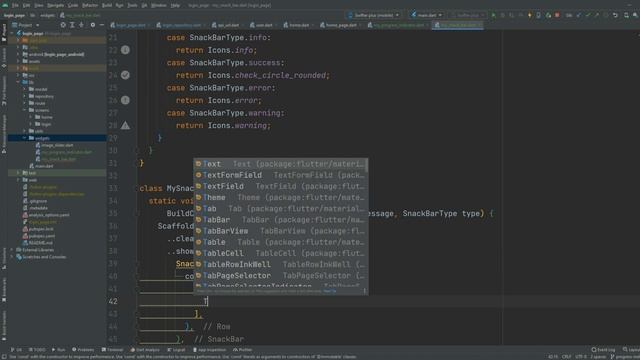Open the File menu
640x360 pixels.
(x=15, y=5)
